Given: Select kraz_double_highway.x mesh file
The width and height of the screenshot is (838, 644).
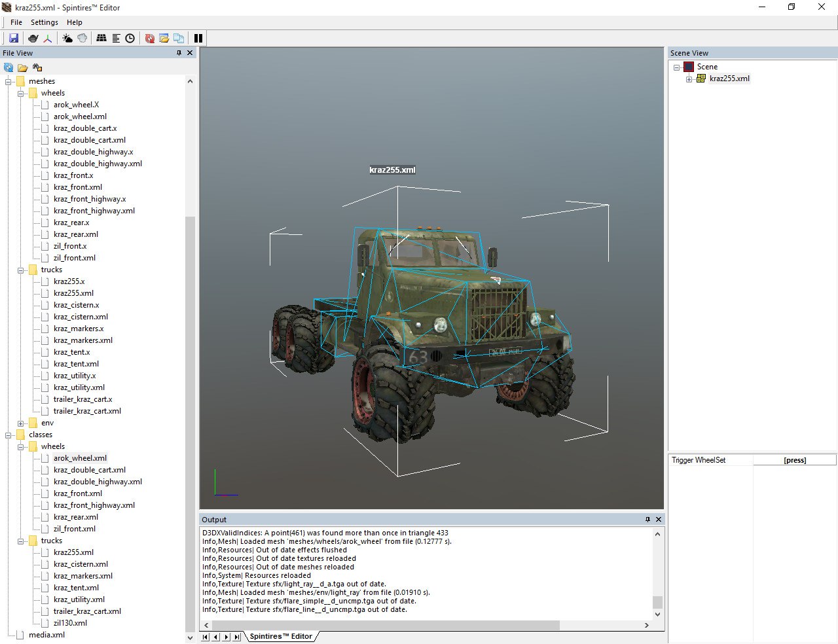Looking at the screenshot, I should pos(93,152).
